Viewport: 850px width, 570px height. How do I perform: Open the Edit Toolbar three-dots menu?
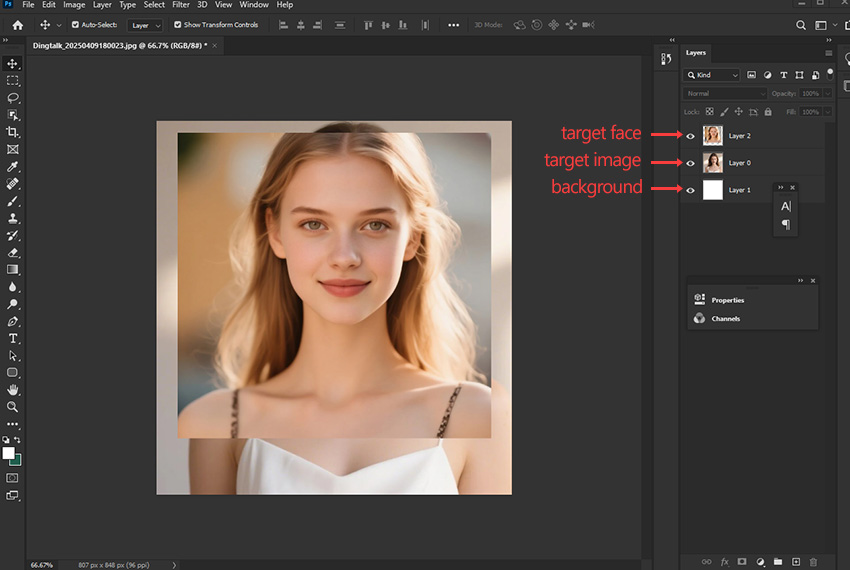pos(12,424)
